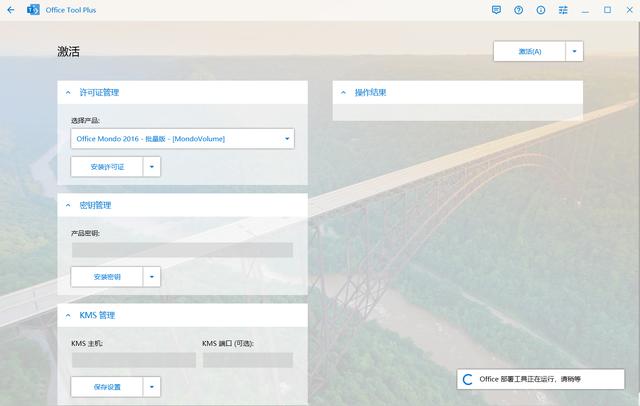Open the help question mark icon
Screen dimensions: 640x406
tap(518, 10)
